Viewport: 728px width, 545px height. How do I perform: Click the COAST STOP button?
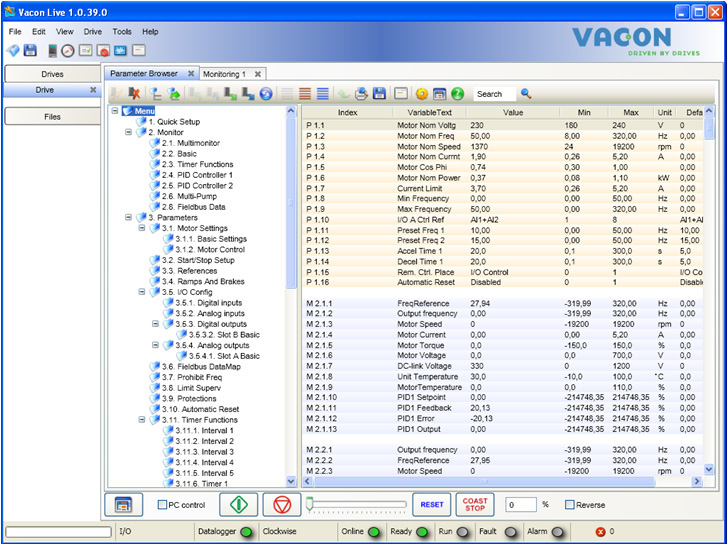tap(474, 505)
